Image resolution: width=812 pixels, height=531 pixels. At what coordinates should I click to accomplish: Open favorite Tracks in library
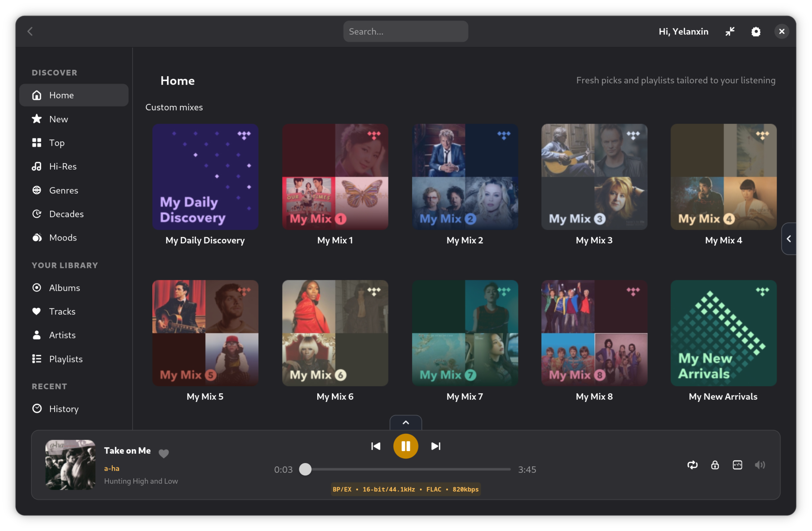point(74,311)
